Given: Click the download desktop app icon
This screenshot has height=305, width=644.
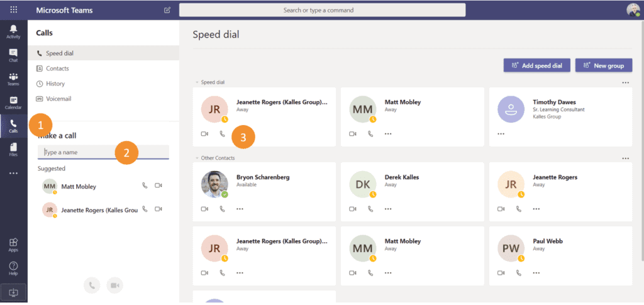Looking at the screenshot, I should pyautogui.click(x=14, y=292).
